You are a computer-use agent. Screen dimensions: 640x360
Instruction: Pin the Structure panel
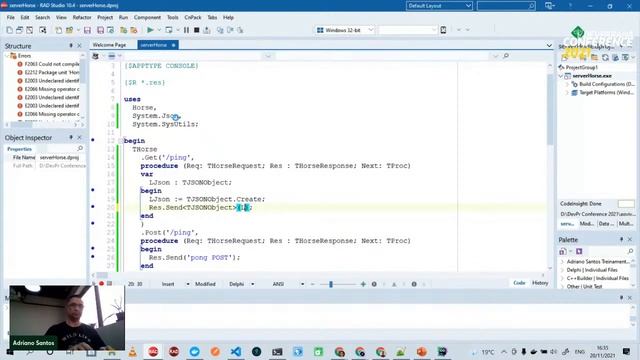pyautogui.click(x=71, y=46)
